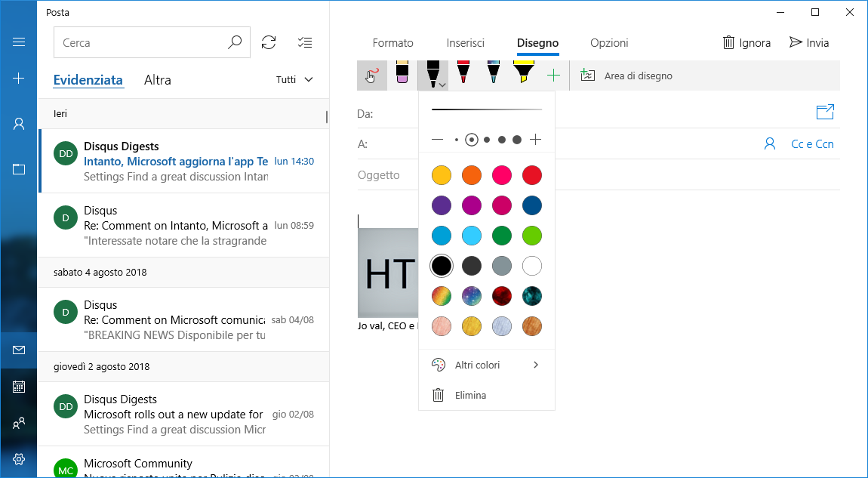Select the touch drawing tool
Image resolution: width=868 pixels, height=478 pixels.
(371, 76)
